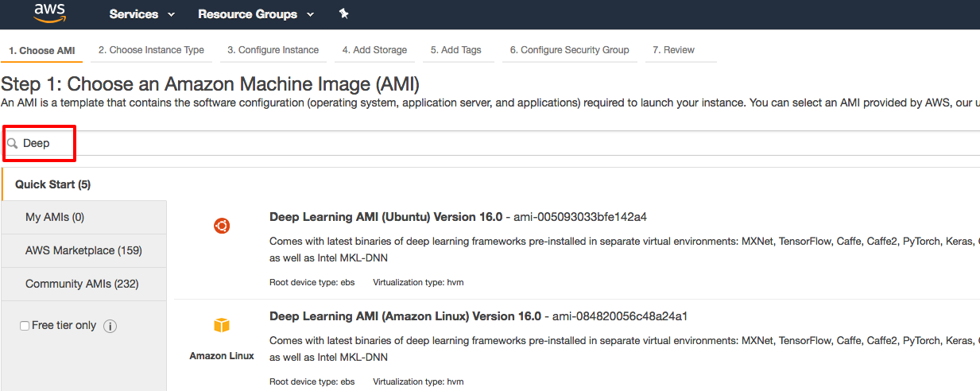The width and height of the screenshot is (980, 391).
Task: Show My AMIs list
Action: point(55,217)
